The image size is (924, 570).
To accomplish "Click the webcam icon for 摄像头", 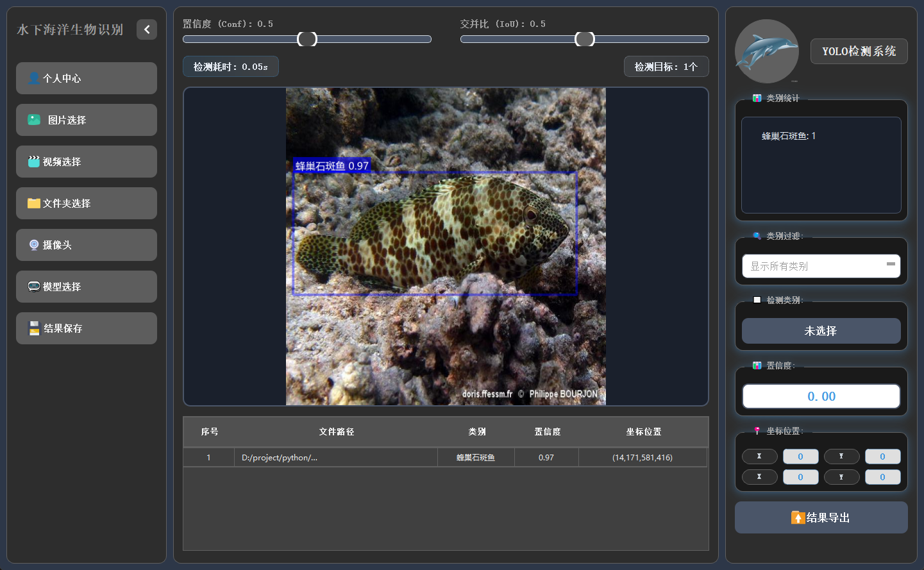I will [x=34, y=245].
